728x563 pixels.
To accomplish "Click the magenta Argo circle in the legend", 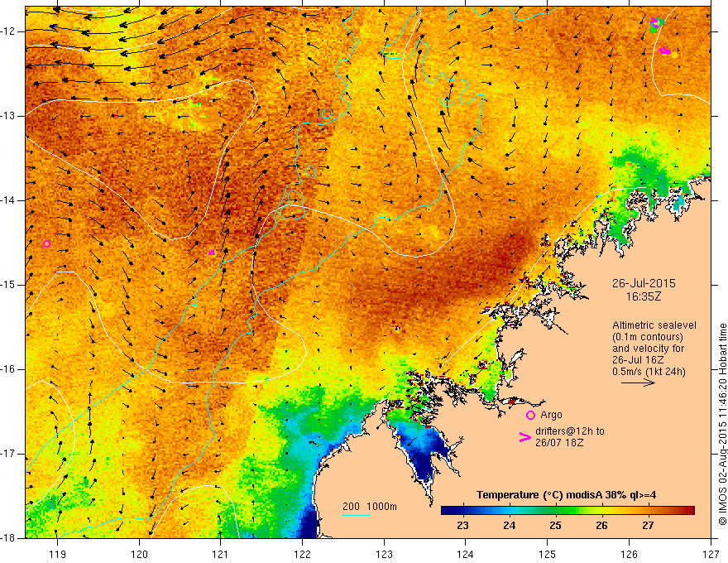I will [x=530, y=415].
